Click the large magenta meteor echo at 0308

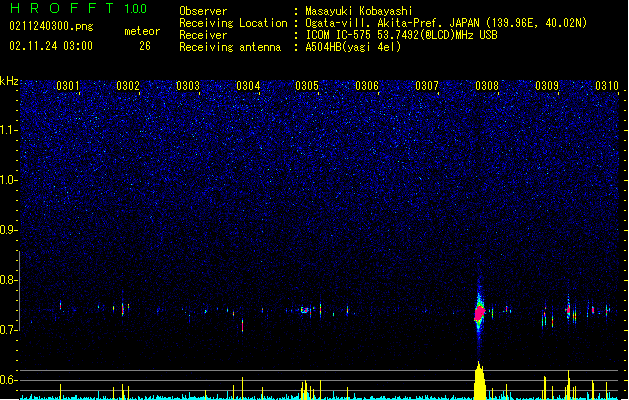[x=479, y=312]
